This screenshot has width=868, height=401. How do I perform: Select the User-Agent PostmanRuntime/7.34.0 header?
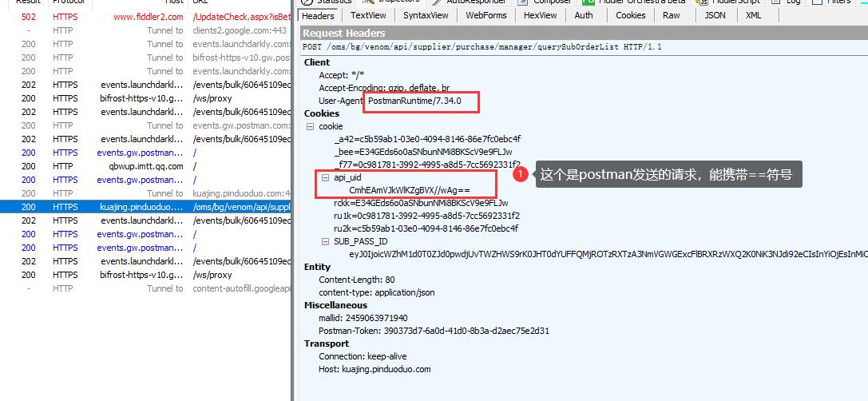tap(390, 101)
